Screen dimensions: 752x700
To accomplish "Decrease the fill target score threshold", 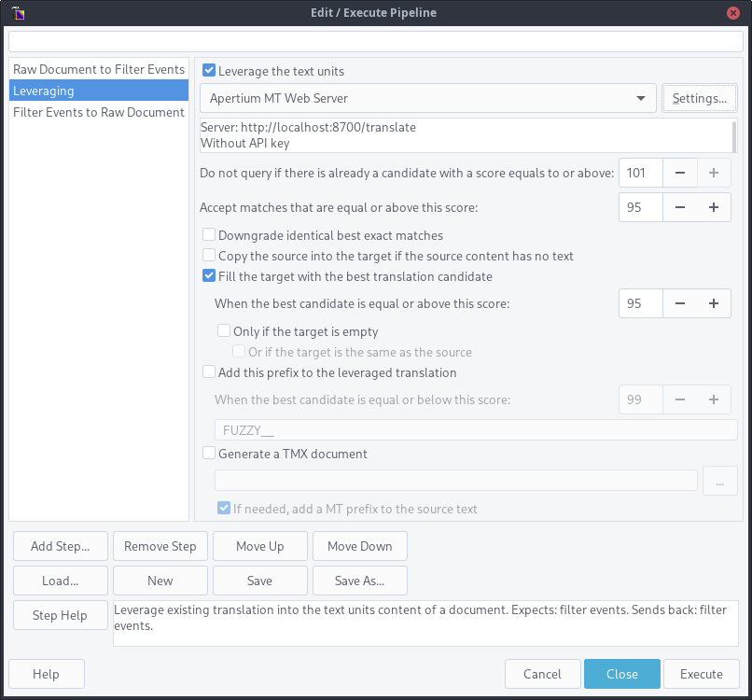I will 679,303.
